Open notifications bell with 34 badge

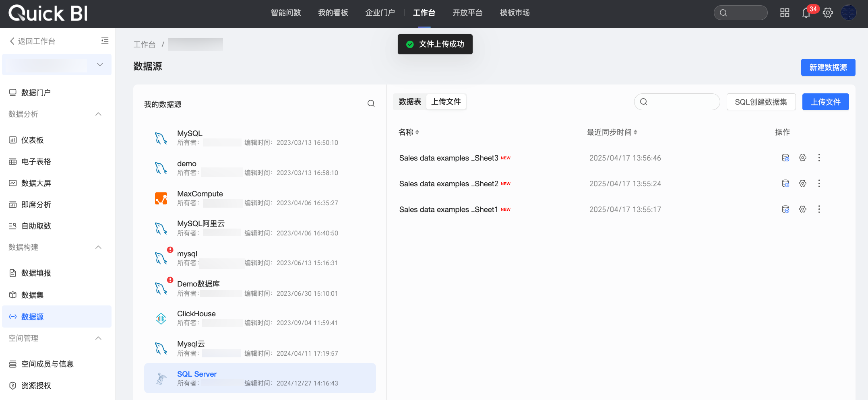[806, 13]
